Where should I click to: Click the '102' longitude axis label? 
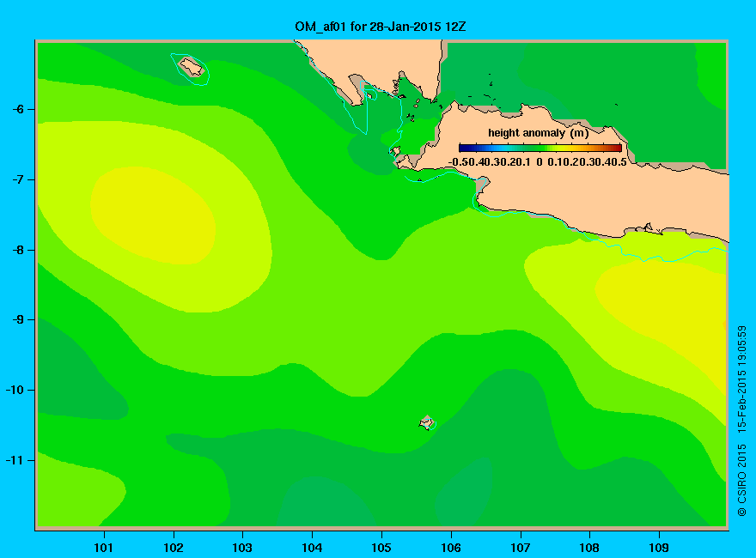173,548
